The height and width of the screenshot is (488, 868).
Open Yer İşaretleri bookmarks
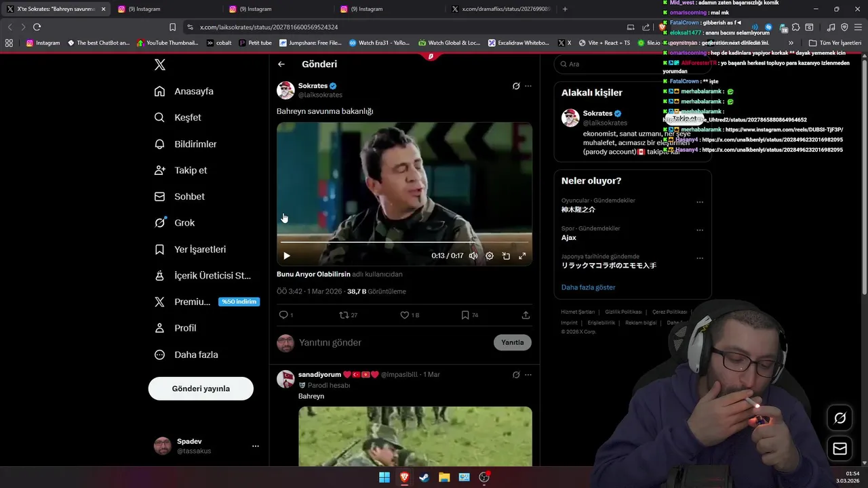(x=190, y=249)
